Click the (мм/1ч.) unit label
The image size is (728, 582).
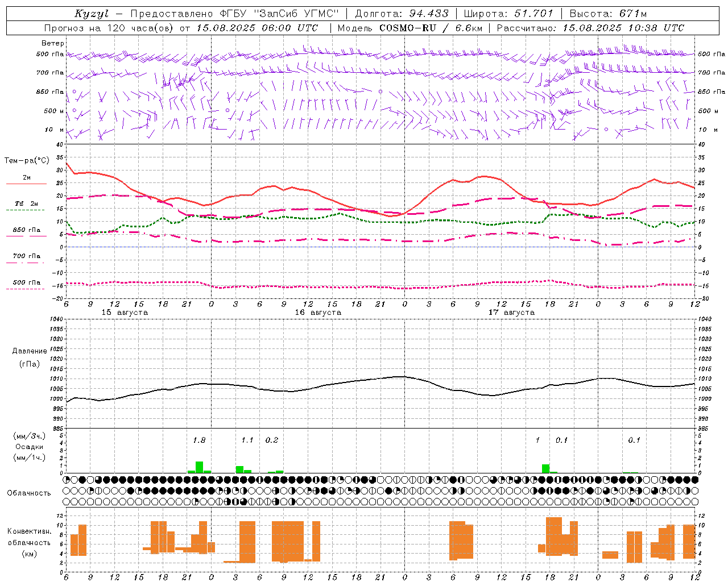(x=30, y=458)
